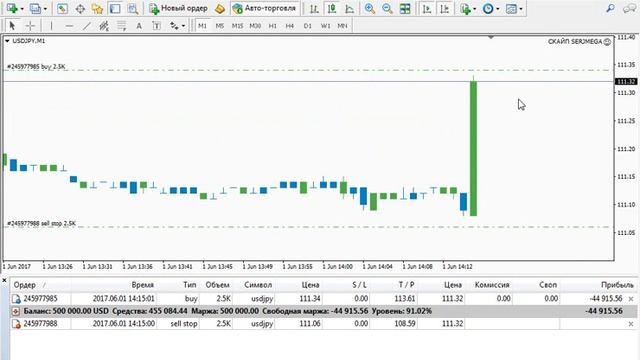Select the order 245977985 row icon
Screen dimensions: 640x360
tap(16, 299)
